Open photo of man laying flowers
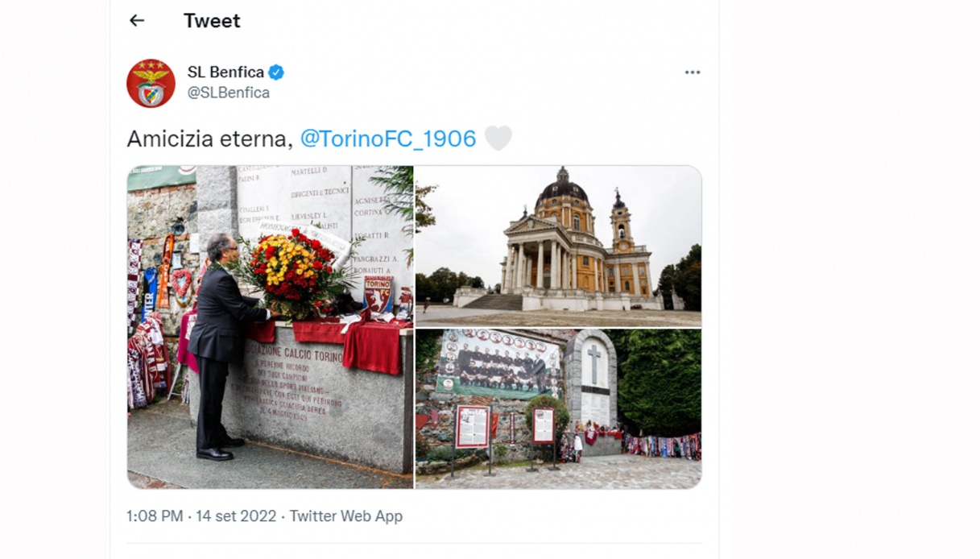The image size is (980, 559). pyautogui.click(x=270, y=327)
